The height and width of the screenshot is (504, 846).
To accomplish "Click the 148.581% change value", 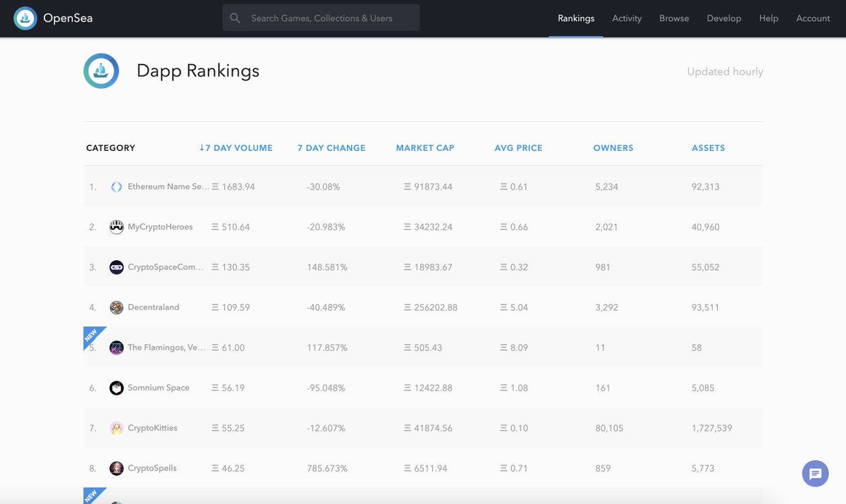I will (327, 267).
